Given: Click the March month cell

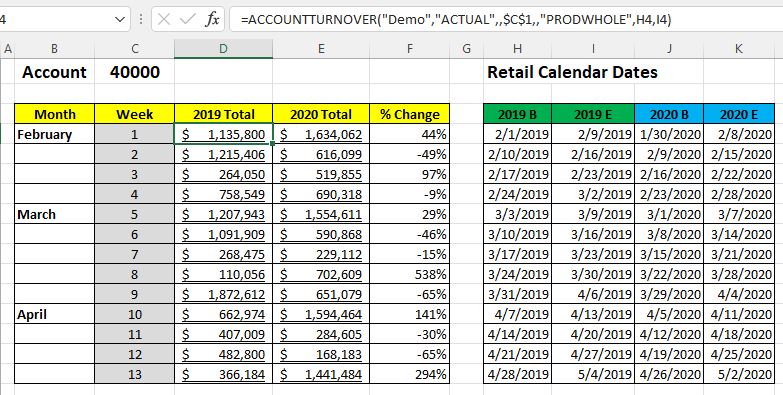Looking at the screenshot, I should [x=54, y=214].
